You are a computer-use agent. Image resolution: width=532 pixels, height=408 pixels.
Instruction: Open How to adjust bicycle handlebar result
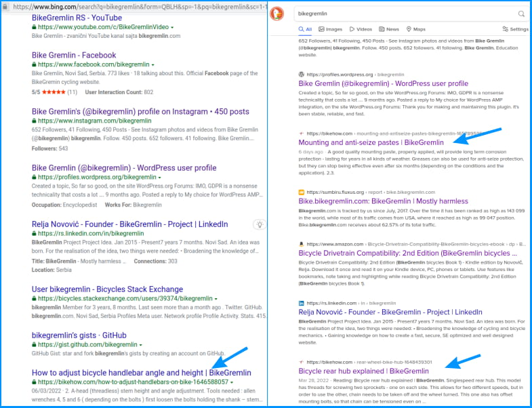(x=142, y=373)
